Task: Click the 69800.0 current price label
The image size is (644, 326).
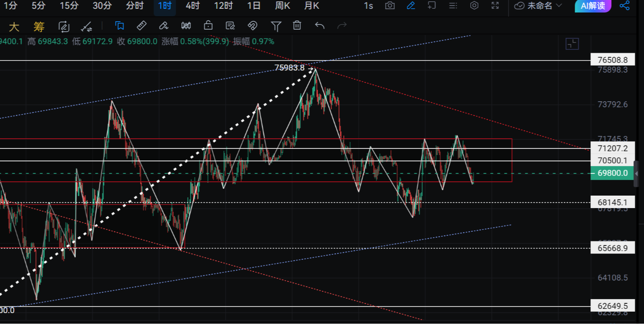Action: coord(612,173)
